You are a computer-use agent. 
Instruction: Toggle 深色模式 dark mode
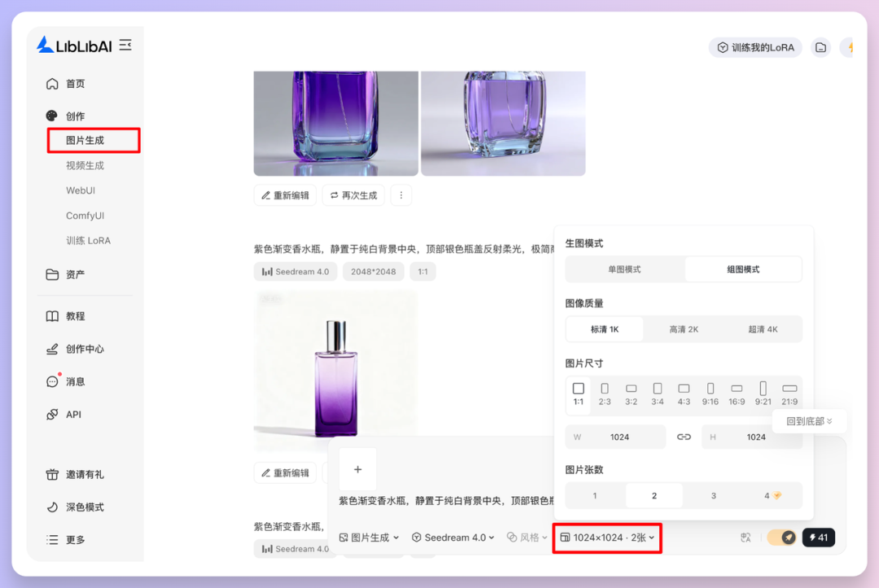click(x=75, y=507)
